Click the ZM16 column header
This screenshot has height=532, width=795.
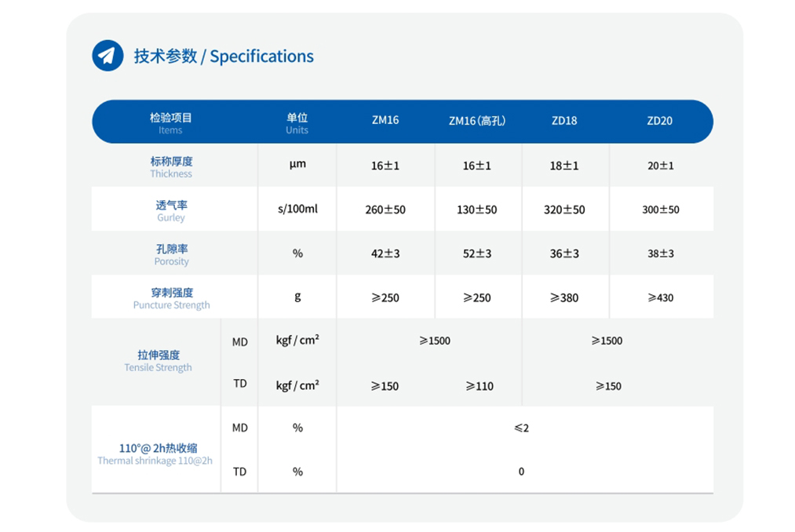(385, 121)
